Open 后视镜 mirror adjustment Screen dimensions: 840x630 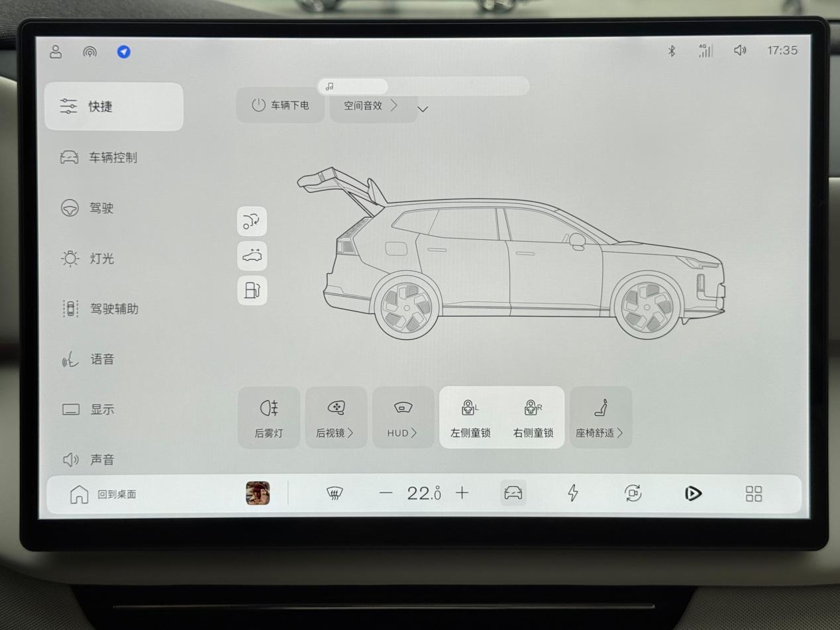pos(336,417)
